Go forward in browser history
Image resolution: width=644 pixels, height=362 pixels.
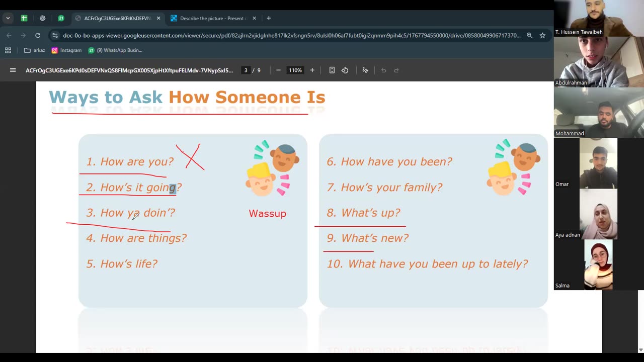click(23, 35)
